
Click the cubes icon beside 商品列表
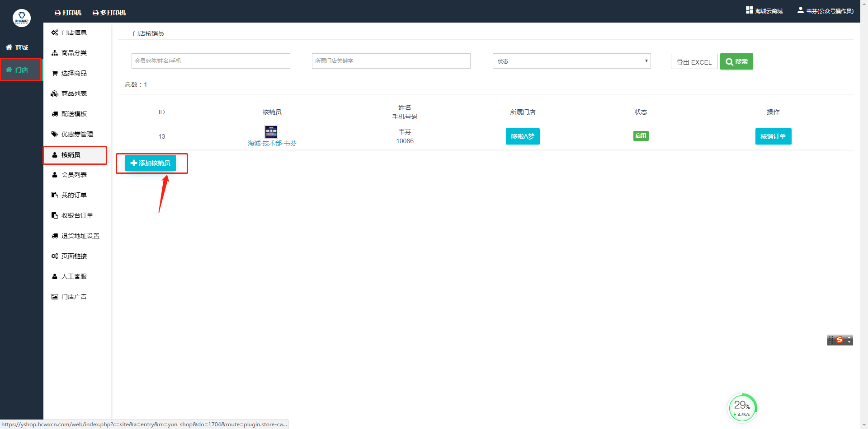(x=55, y=93)
